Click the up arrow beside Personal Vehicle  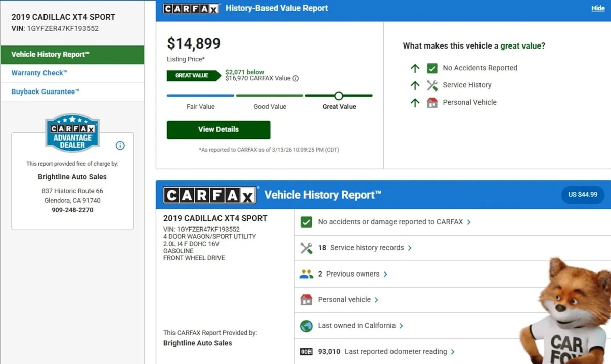point(415,103)
